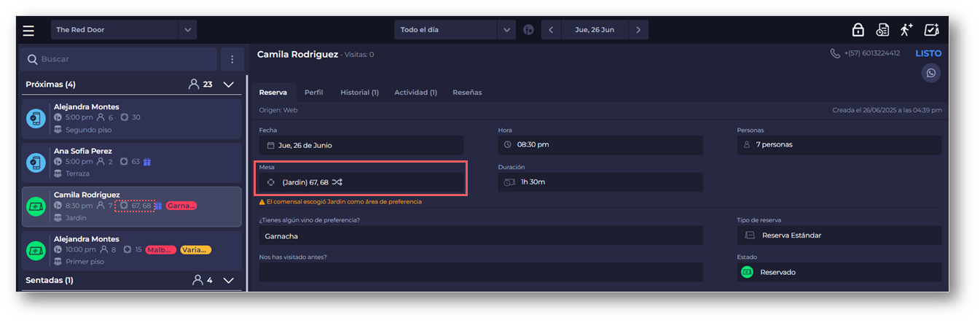Click the Fecha field 'Jue, 26 de Junio'
This screenshot has width=980, height=323.
[361, 145]
